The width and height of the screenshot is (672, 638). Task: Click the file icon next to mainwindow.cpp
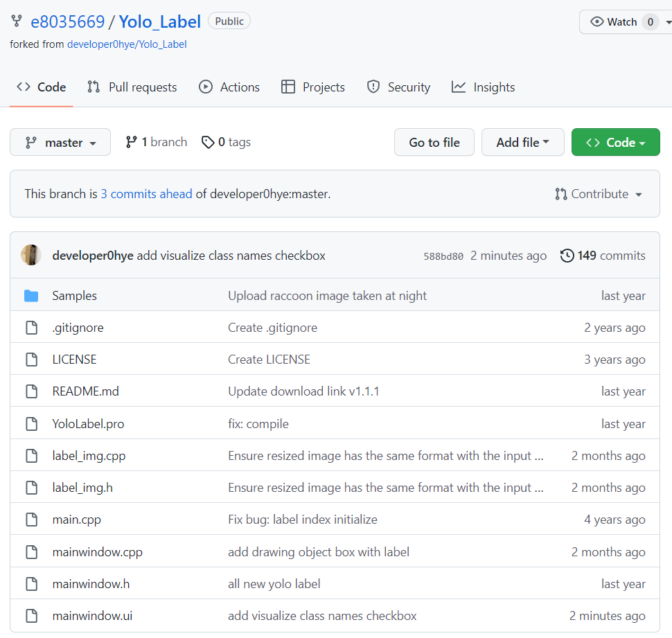32,552
